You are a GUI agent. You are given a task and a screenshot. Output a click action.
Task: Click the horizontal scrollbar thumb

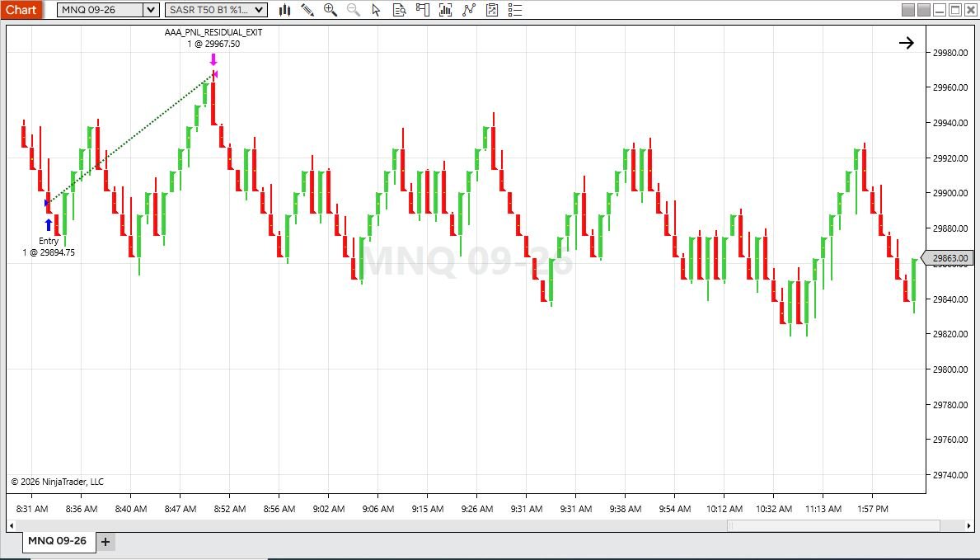click(x=834, y=525)
